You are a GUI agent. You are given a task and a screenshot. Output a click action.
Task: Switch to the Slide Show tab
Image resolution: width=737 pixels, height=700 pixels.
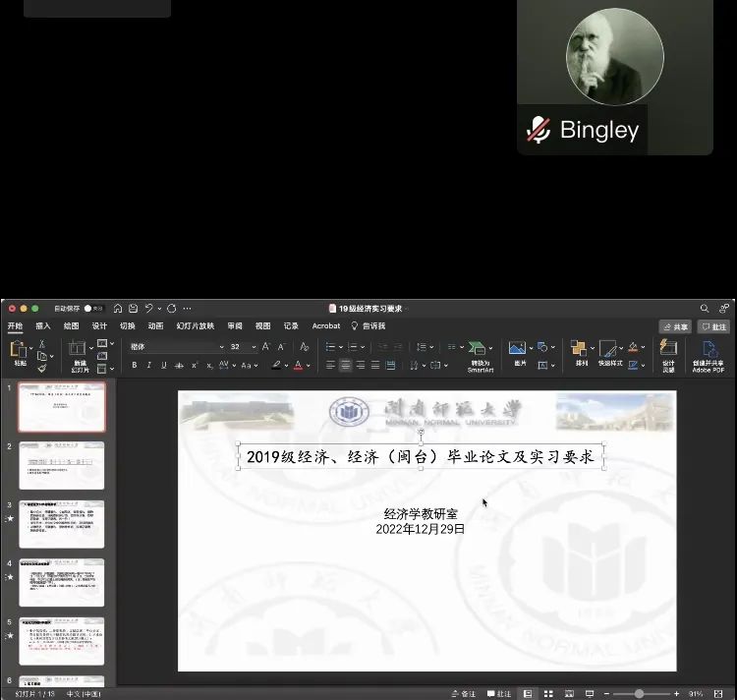(195, 326)
